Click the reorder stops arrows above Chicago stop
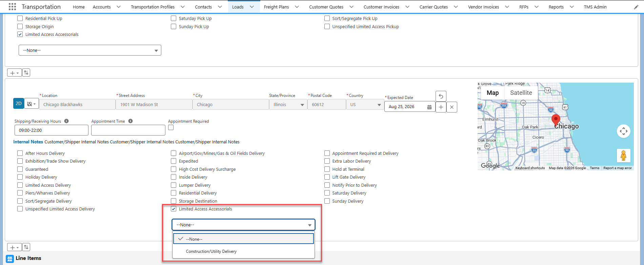This screenshot has height=265, width=644. coord(26,73)
